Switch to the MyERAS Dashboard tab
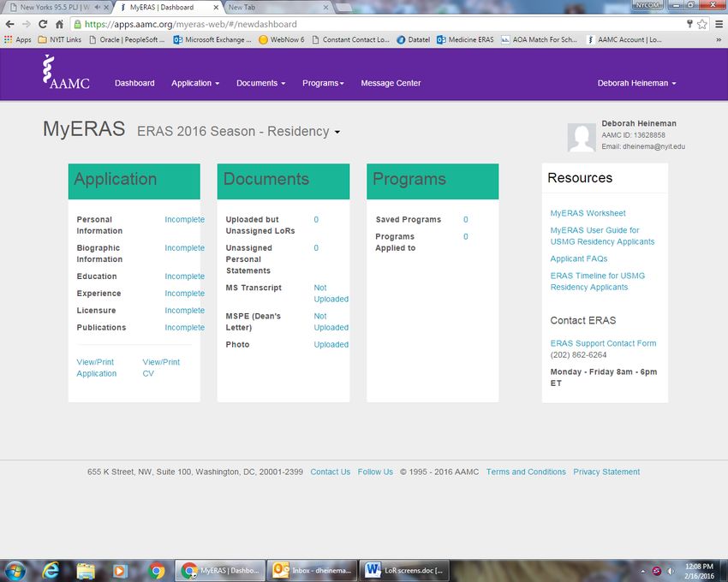Viewport: 728px width, 582px height. coord(168,8)
